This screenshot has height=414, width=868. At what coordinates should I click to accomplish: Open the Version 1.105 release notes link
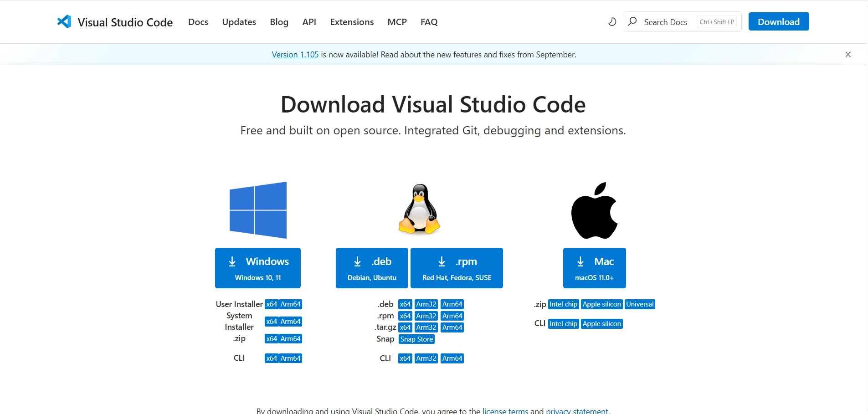tap(295, 54)
